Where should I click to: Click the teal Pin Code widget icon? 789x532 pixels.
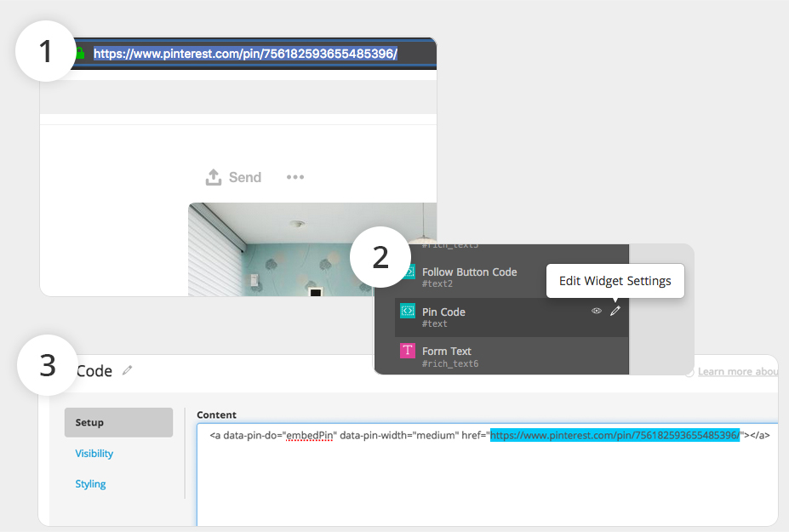point(407,312)
